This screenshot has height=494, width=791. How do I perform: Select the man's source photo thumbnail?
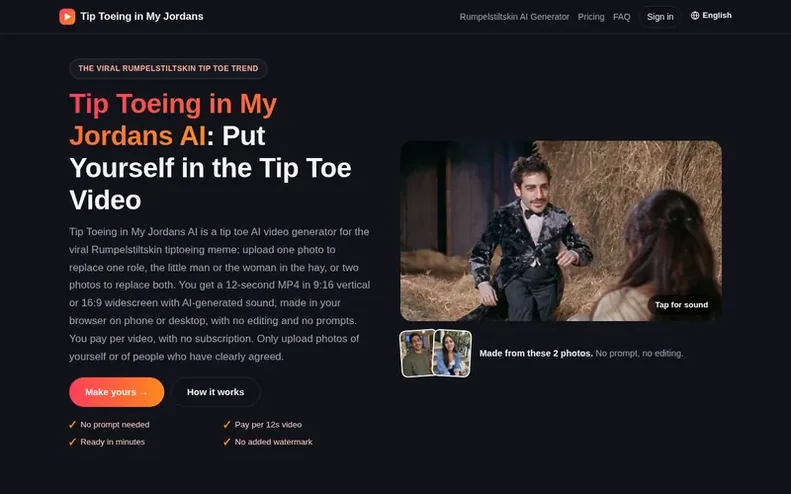[417, 353]
